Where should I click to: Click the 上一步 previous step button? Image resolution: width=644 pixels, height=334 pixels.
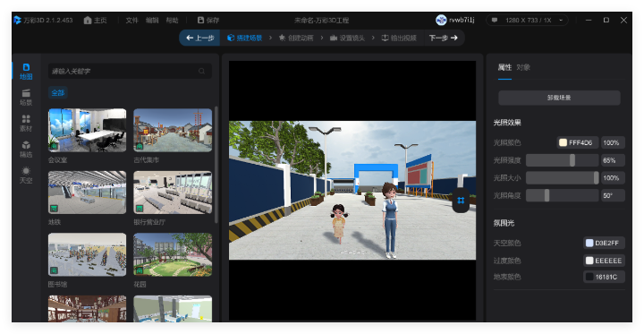point(200,38)
